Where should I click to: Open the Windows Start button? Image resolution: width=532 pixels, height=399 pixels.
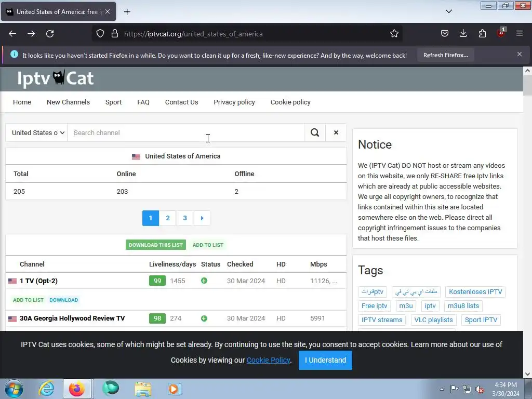coord(14,389)
